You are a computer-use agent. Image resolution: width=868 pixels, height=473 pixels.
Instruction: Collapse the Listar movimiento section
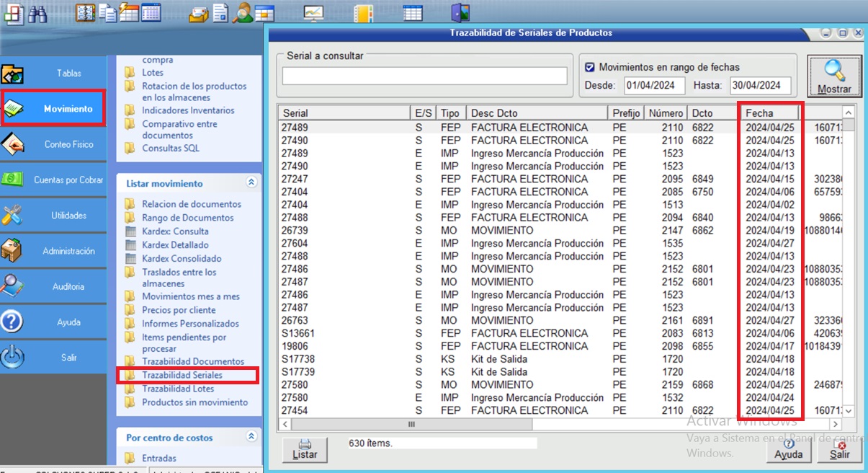point(251,183)
